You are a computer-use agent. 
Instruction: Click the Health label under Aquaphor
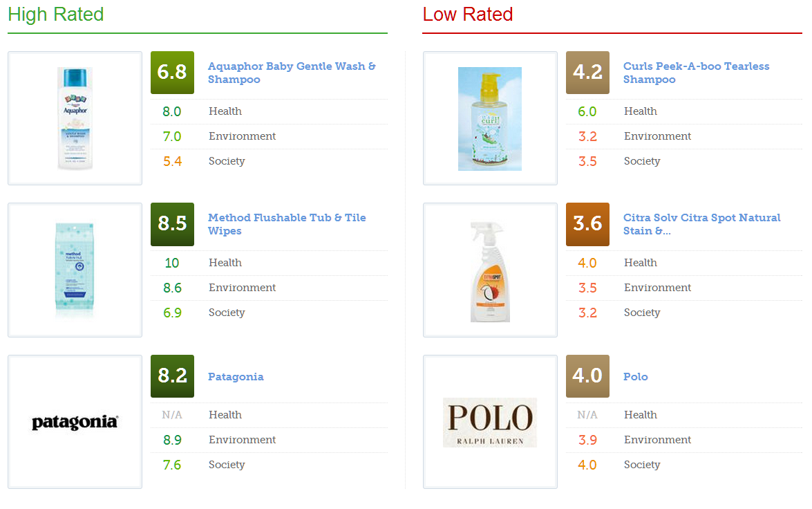pyautogui.click(x=225, y=111)
